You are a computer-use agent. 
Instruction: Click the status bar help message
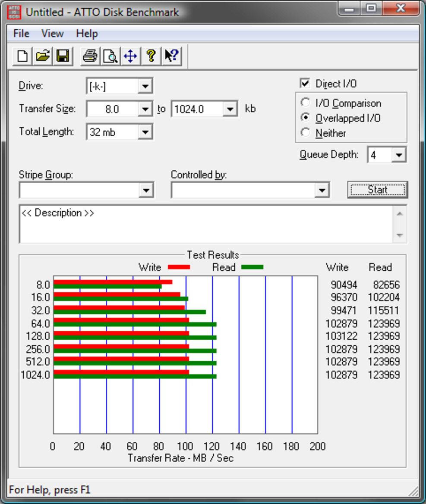50,490
